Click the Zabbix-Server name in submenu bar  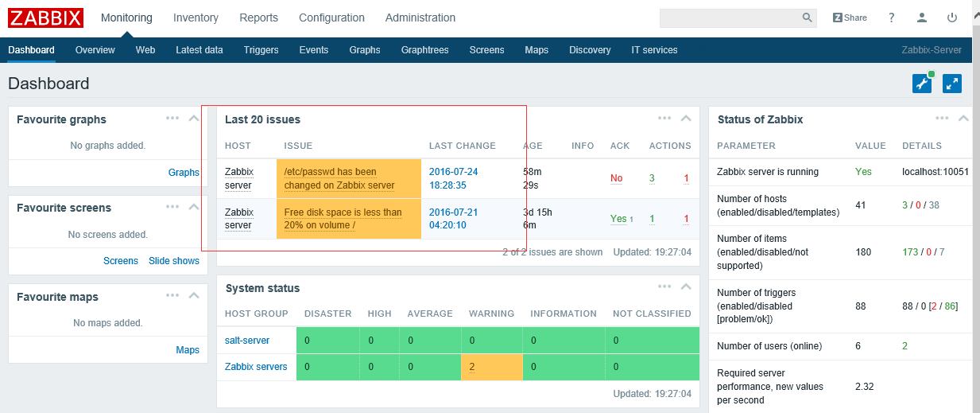[932, 49]
